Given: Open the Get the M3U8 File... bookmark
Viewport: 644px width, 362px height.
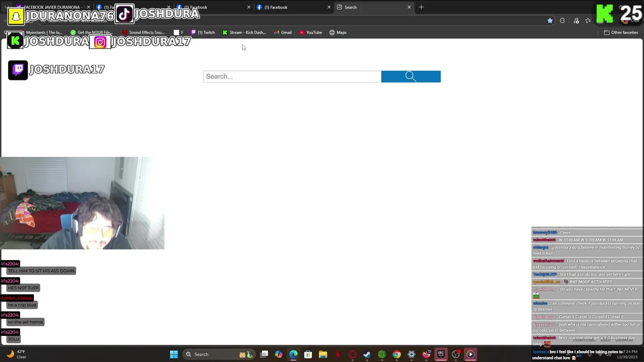Looking at the screenshot, I should (x=92, y=32).
